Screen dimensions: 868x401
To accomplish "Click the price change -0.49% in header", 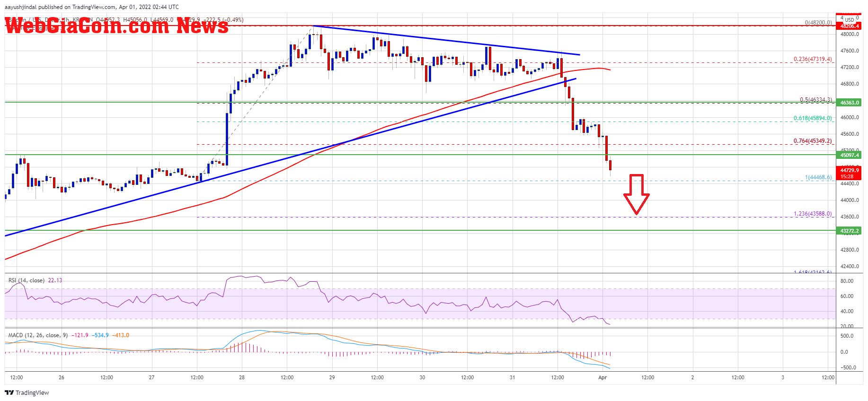I will click(233, 20).
